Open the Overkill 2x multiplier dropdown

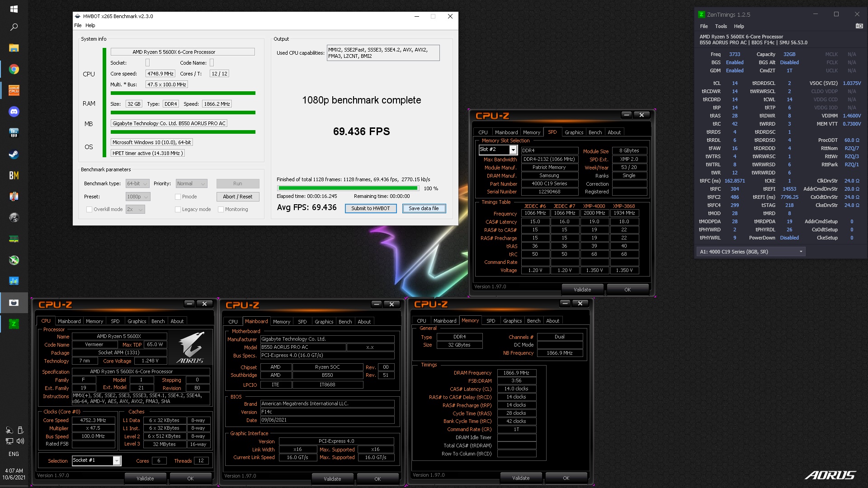pos(135,209)
